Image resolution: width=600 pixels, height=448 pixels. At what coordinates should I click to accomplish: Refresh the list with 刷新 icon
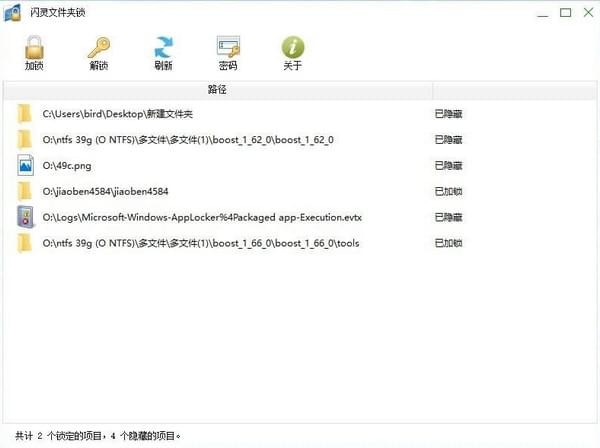coord(163,47)
